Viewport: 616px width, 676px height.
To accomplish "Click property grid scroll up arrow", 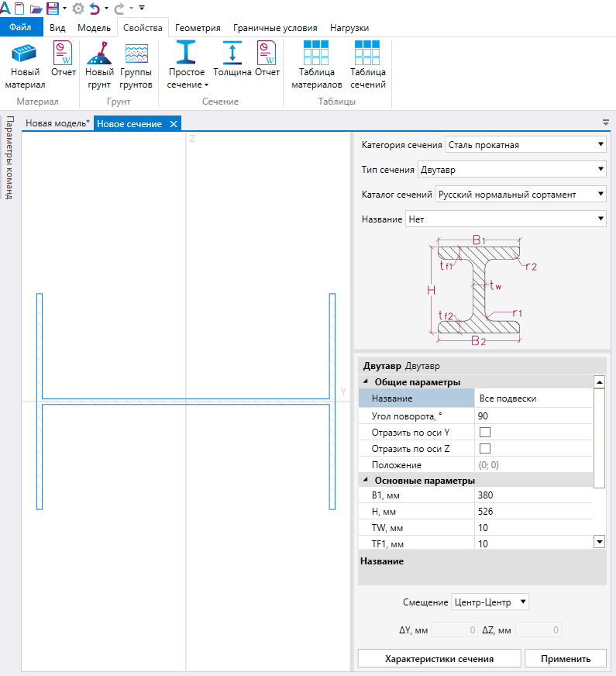I will click(x=599, y=382).
